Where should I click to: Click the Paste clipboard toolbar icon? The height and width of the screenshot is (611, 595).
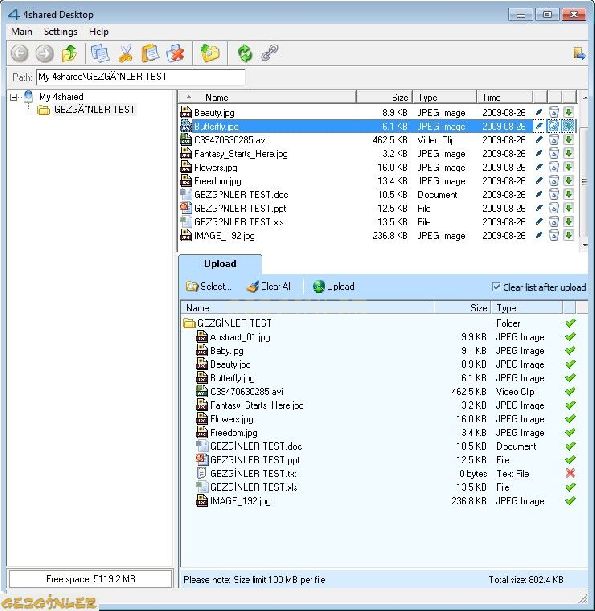click(150, 53)
